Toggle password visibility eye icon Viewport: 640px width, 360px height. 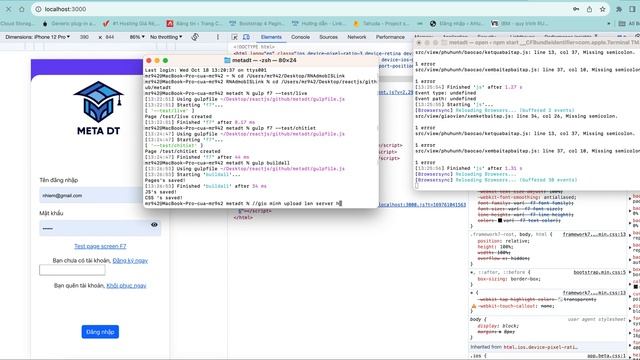point(154,225)
